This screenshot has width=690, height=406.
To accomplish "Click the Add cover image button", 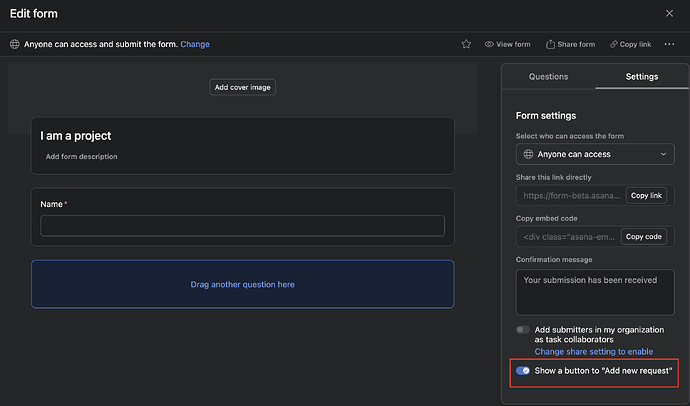I will click(243, 87).
